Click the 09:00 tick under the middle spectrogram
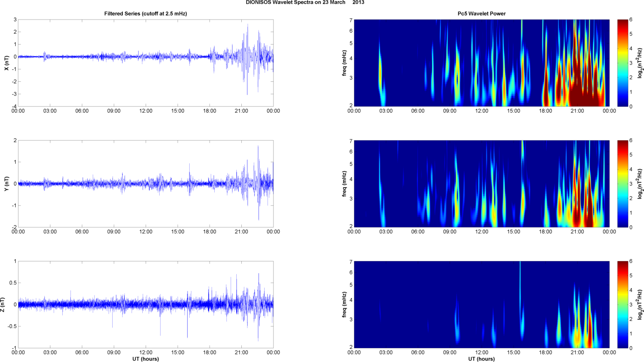 coord(450,232)
